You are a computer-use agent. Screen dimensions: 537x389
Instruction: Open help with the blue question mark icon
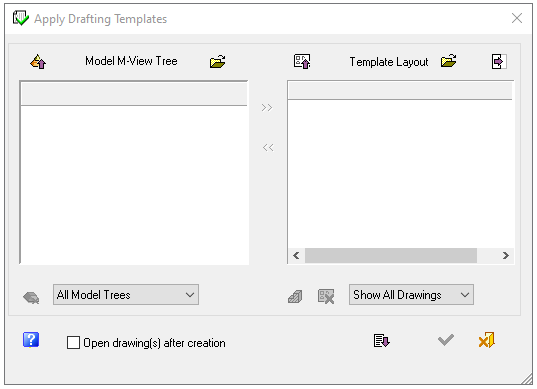pos(31,340)
